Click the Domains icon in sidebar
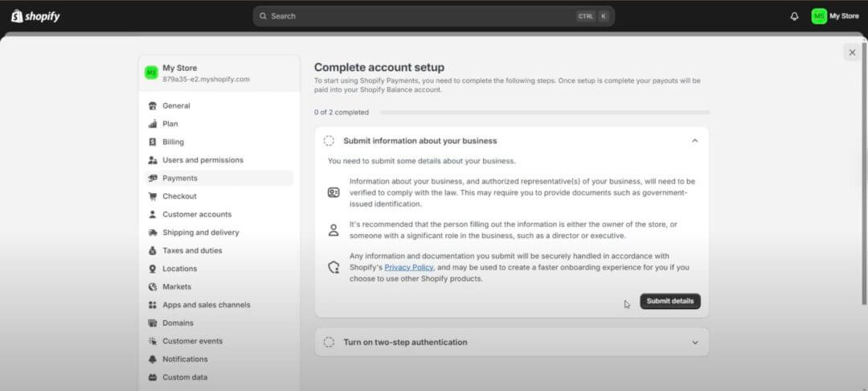Screen dimensions: 868x391 [153, 323]
